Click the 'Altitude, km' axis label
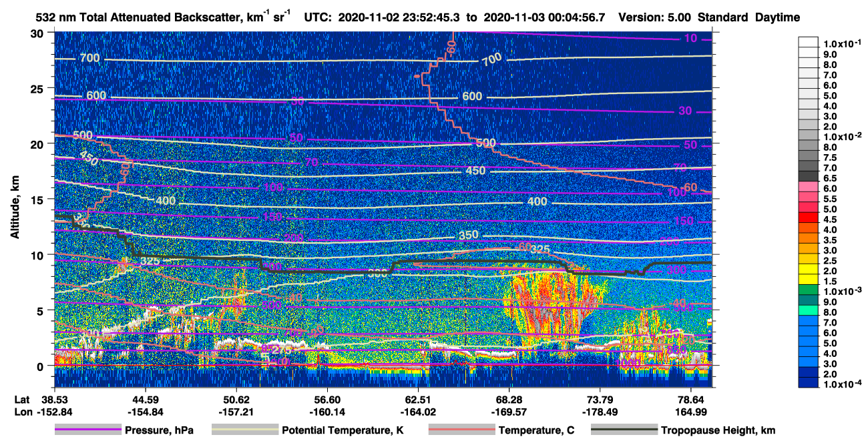Image resolution: width=868 pixels, height=445 pixels. pos(15,209)
